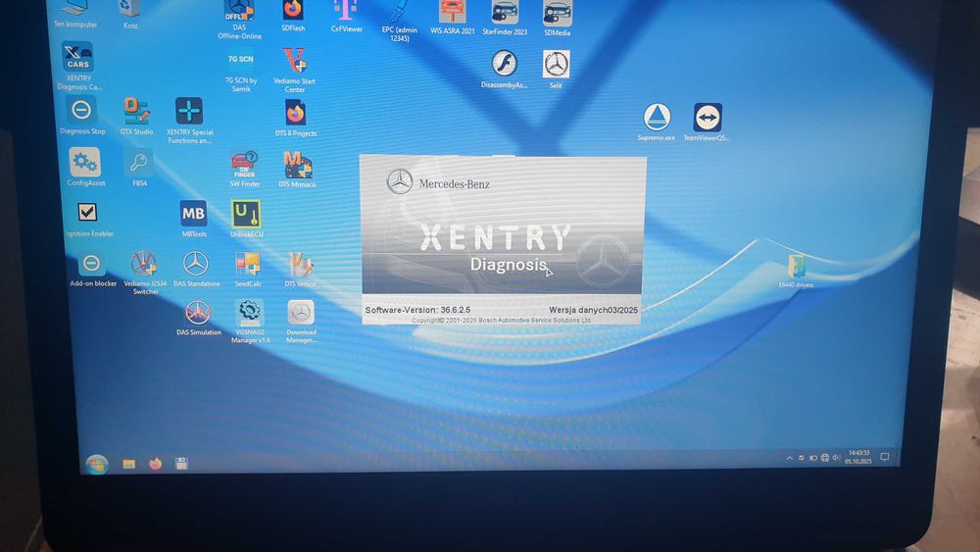
Task: Click the Diagnosis Stop icon
Action: [x=82, y=113]
